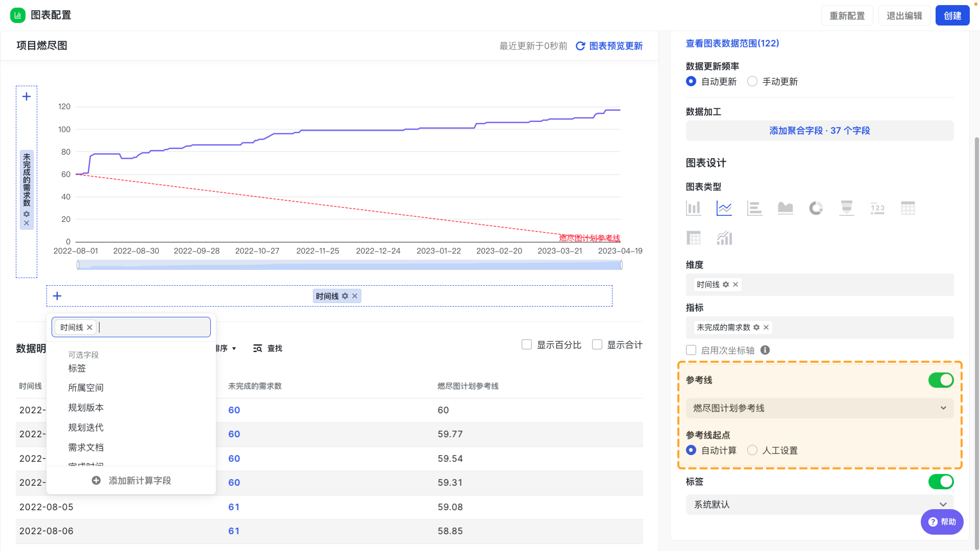Select the 手动更新 radio option

tap(752, 81)
